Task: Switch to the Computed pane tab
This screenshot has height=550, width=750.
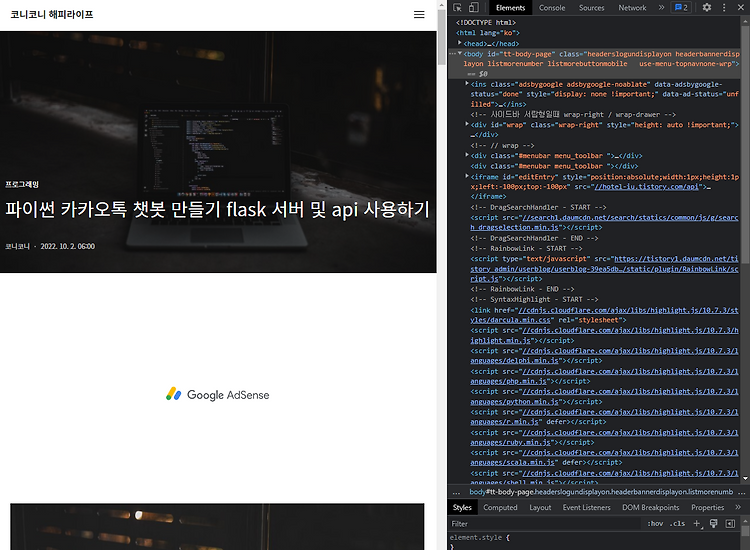Action: [500, 507]
